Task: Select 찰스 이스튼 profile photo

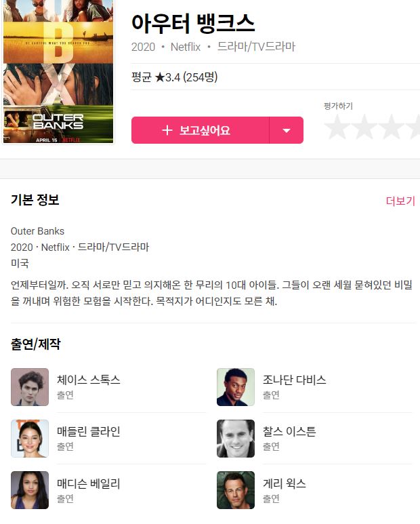Action: click(x=236, y=439)
